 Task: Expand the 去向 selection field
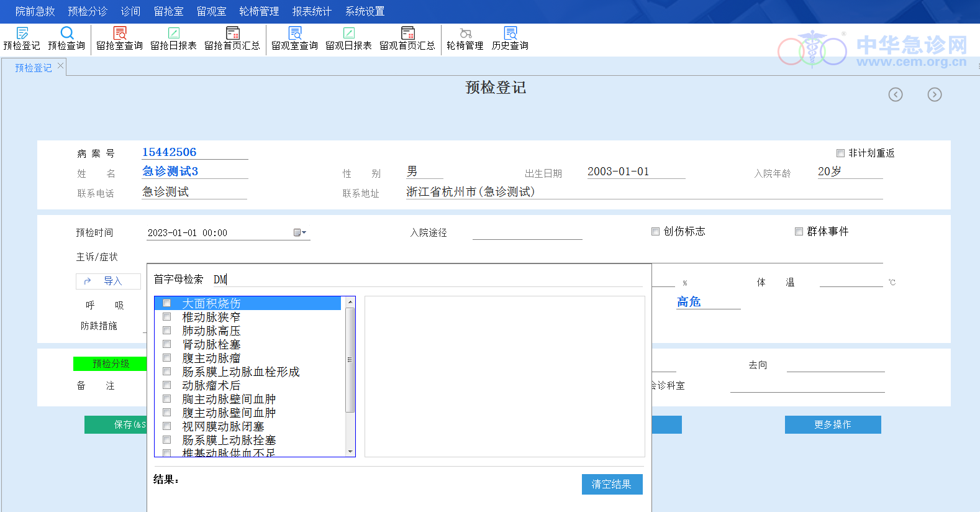(835, 365)
